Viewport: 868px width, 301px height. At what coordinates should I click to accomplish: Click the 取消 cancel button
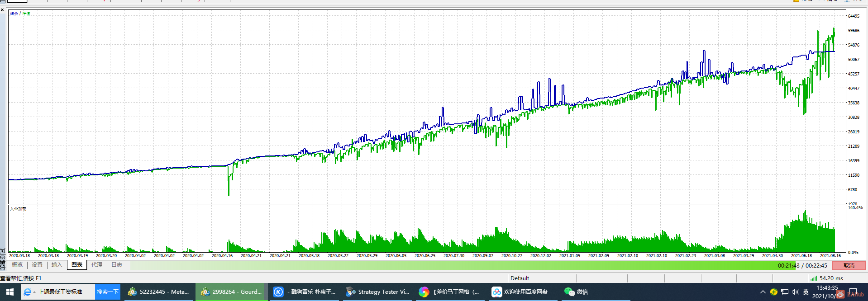click(849, 266)
